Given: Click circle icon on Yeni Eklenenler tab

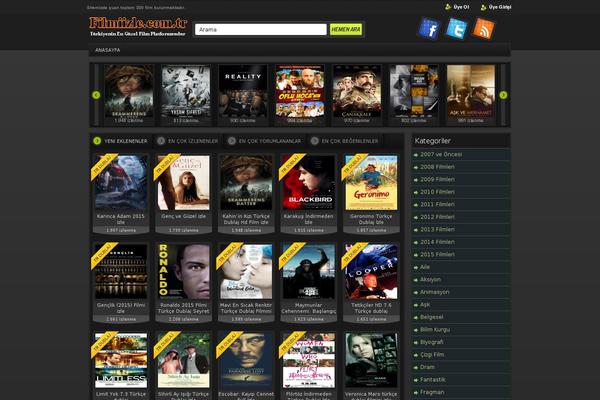Looking at the screenshot, I should pyautogui.click(x=97, y=141).
